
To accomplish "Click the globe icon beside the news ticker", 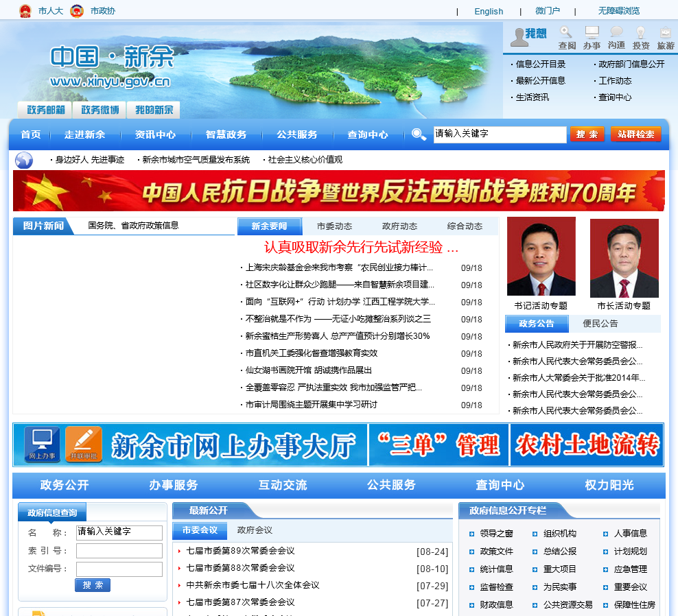I will coord(24,160).
